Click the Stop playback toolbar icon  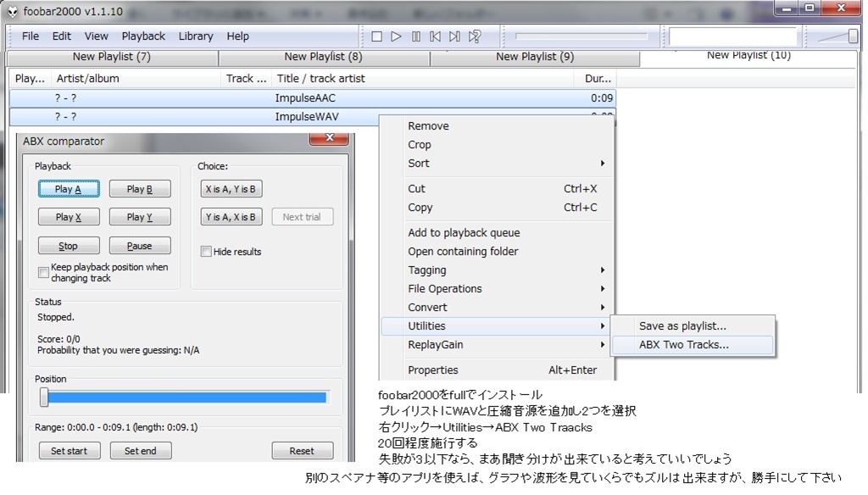(377, 36)
